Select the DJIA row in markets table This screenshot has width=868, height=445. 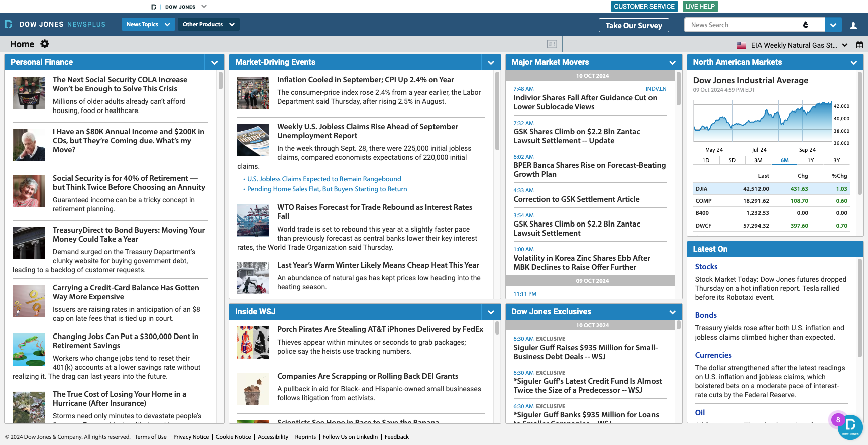[x=771, y=189]
